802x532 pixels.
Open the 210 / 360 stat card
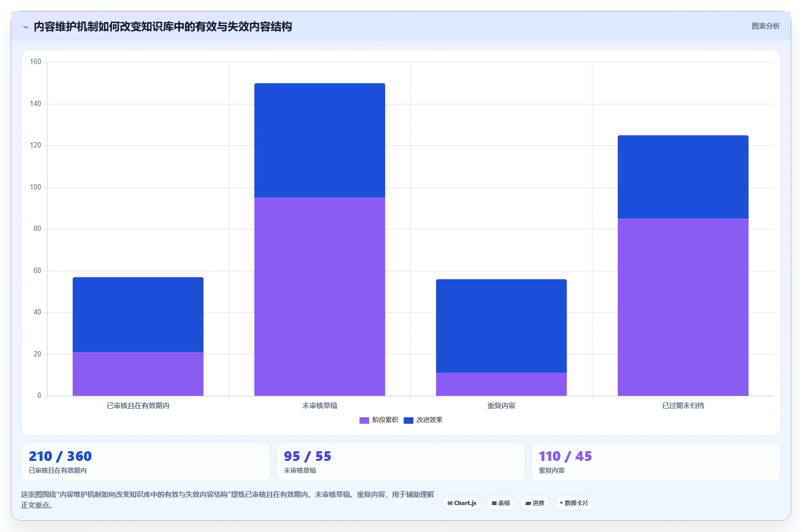pos(145,461)
